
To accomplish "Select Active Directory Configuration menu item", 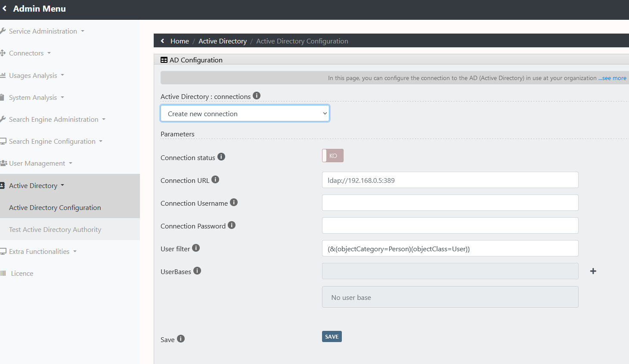I will [55, 208].
